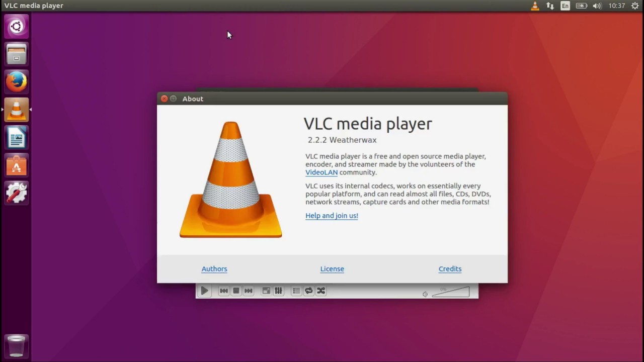Image resolution: width=644 pixels, height=362 pixels.
Task: Click the VLC cone logo image
Action: coord(230,179)
